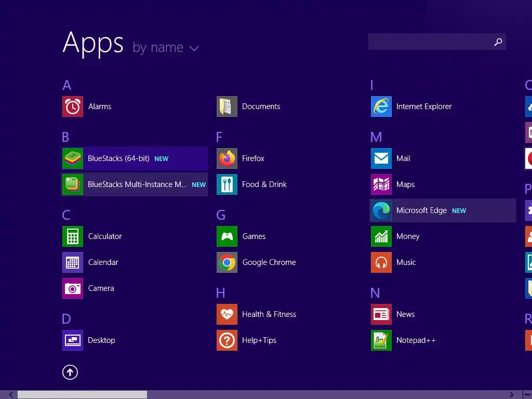
Task: Select the I group header
Action: pos(372,85)
